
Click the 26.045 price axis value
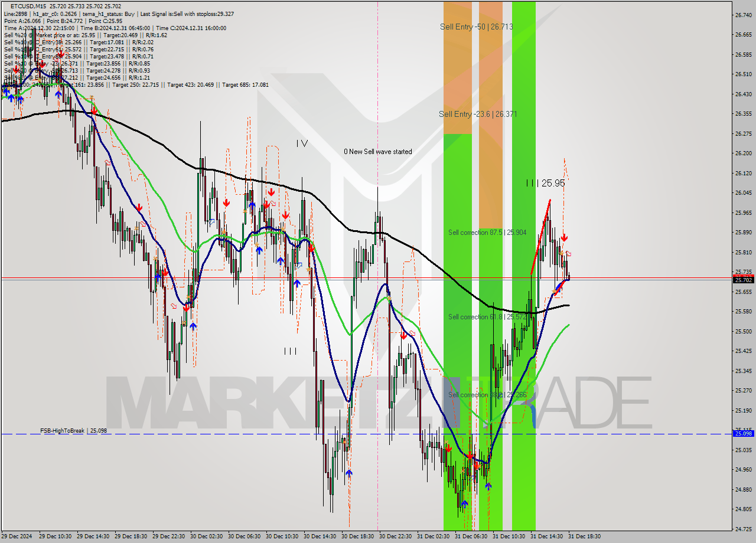tap(743, 193)
